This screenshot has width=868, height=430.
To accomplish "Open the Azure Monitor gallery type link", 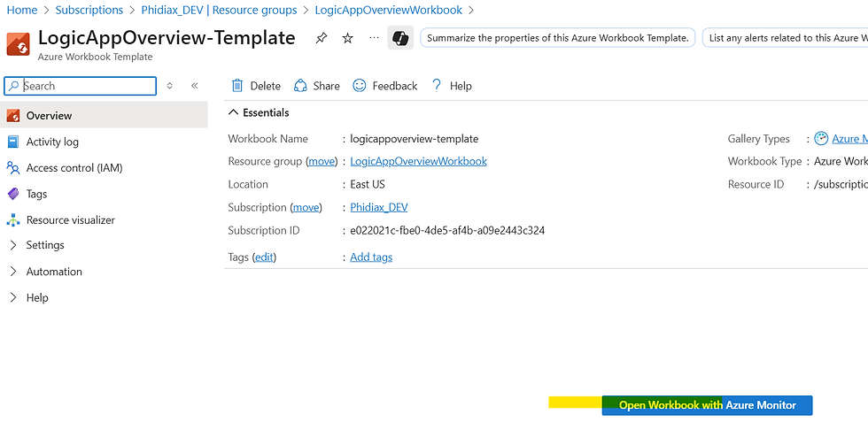I will [x=849, y=139].
